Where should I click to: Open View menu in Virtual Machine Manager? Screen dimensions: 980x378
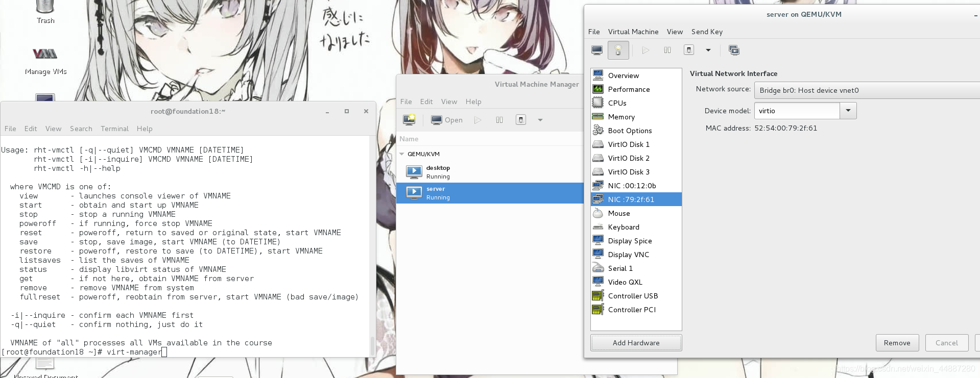click(449, 102)
